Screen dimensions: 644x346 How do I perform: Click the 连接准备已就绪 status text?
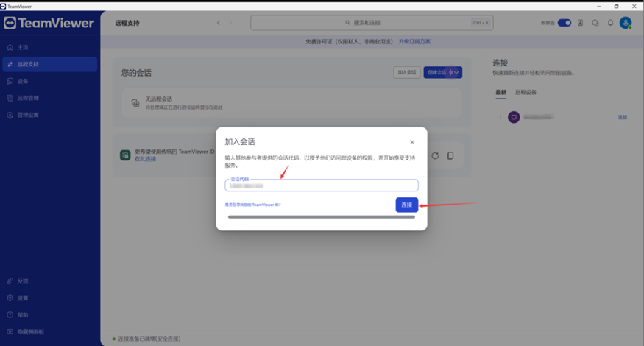coord(149,339)
